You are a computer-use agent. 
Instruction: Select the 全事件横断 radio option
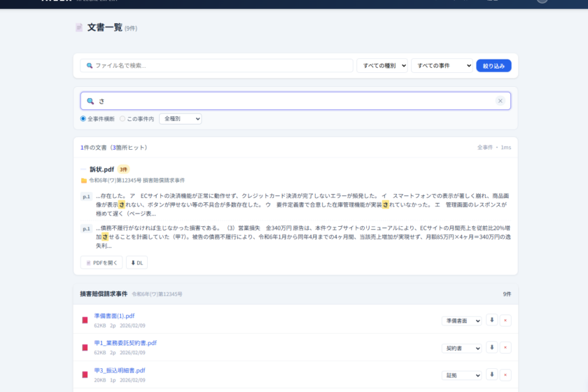pyautogui.click(x=83, y=119)
